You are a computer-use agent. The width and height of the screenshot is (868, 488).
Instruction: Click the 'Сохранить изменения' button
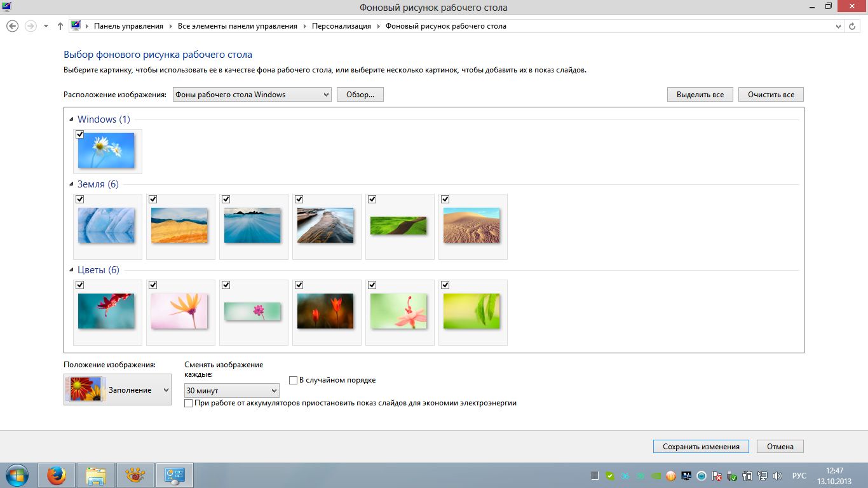(701, 446)
